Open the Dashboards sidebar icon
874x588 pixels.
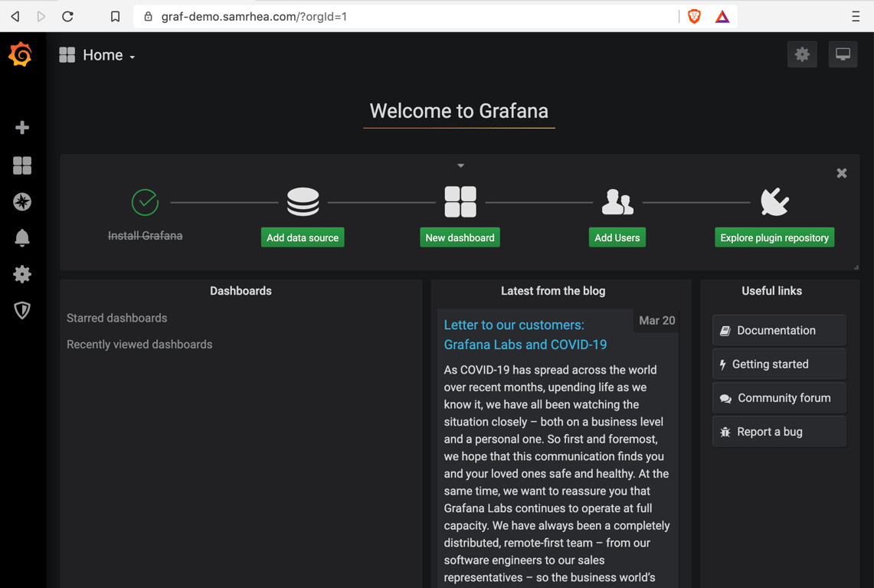pyautogui.click(x=22, y=165)
